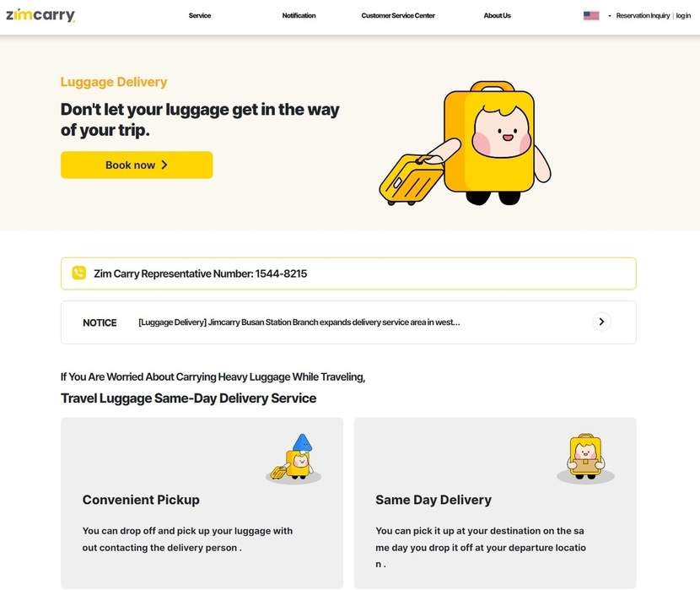Select the Same Day Delivery card
The width and height of the screenshot is (700, 590).
(495, 503)
